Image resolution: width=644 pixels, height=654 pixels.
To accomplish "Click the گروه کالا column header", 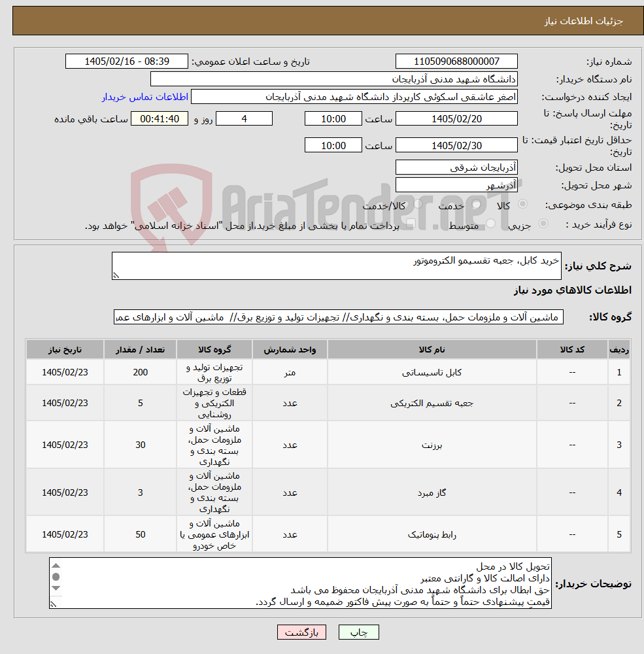I will (214, 349).
